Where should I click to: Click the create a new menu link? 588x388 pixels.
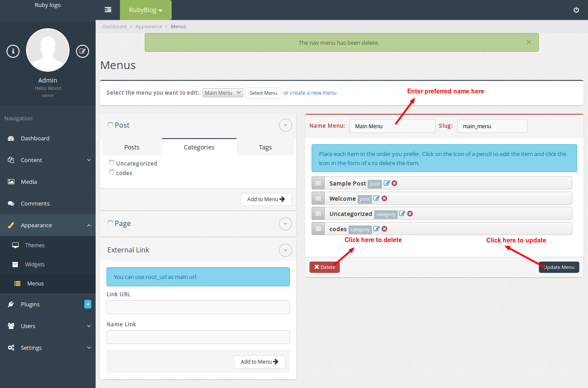point(313,93)
